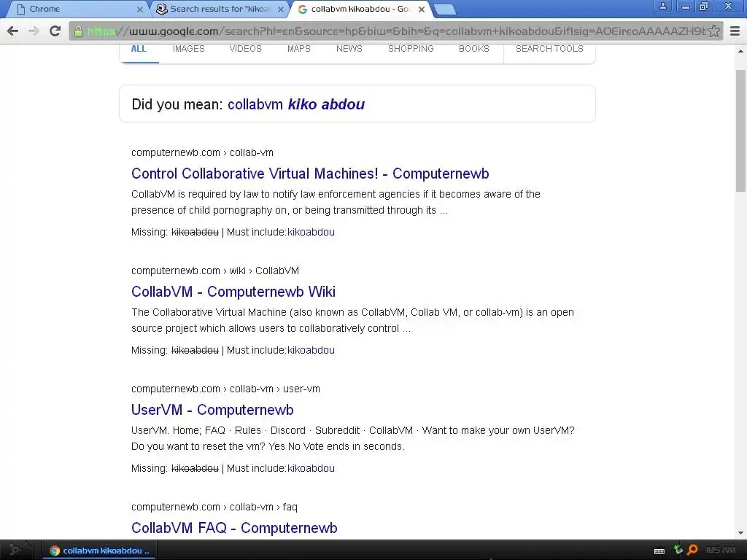Click the address bar URL field

coord(395,31)
